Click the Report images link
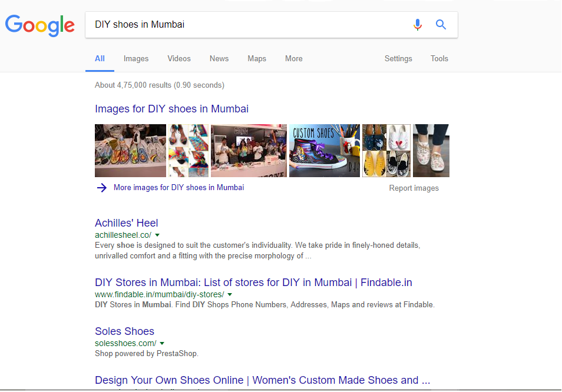The height and width of the screenshot is (392, 562). coord(414,187)
